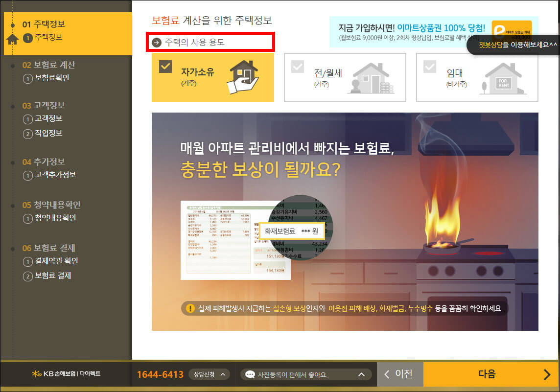Call link 1644-6413 phone number
This screenshot has width=560, height=392.
(x=161, y=374)
